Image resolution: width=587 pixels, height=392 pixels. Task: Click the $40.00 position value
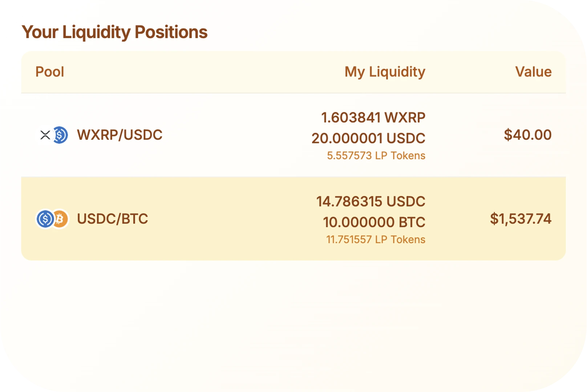(x=527, y=135)
